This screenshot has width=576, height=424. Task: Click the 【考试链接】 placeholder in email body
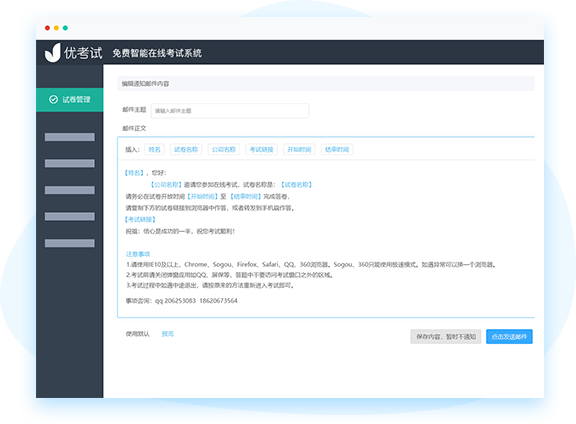pyautogui.click(x=140, y=219)
